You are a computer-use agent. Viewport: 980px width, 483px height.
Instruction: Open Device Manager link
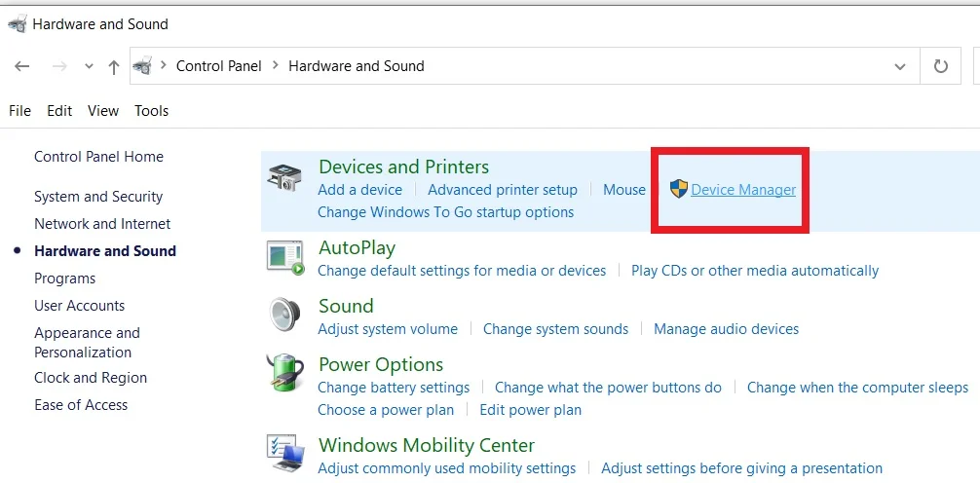743,190
